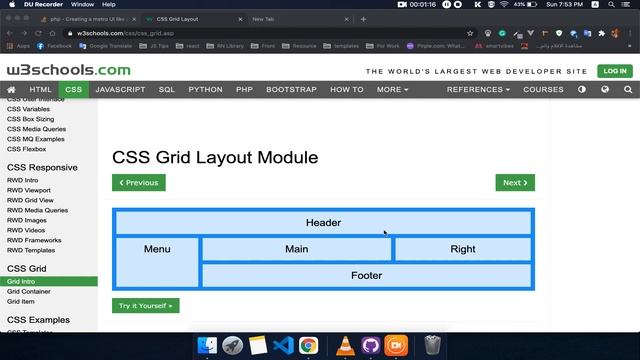640x360 pixels.
Task: Click the browser back arrow
Action: 10,33
